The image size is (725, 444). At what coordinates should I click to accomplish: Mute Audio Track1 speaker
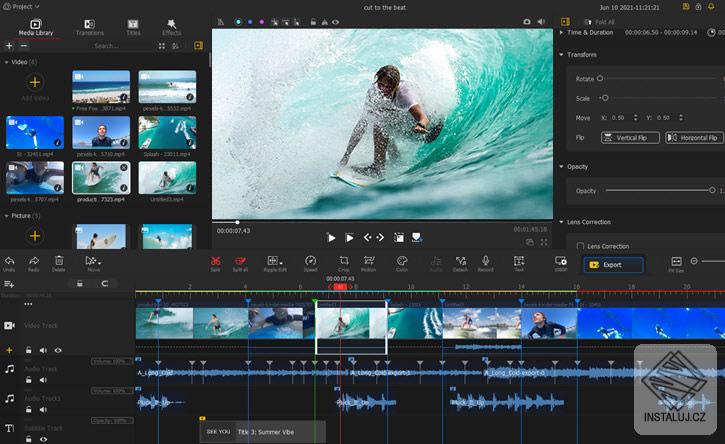(43, 409)
